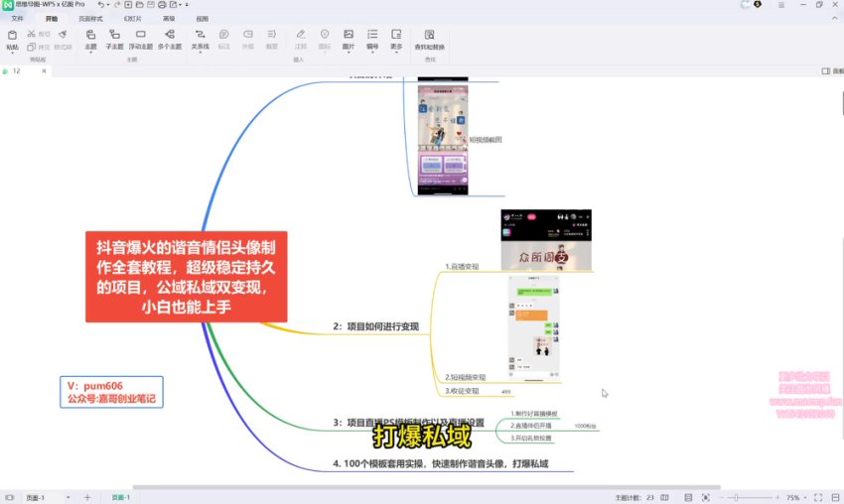Open the 文件 file menu
This screenshot has width=844, height=504.
pyautogui.click(x=17, y=18)
